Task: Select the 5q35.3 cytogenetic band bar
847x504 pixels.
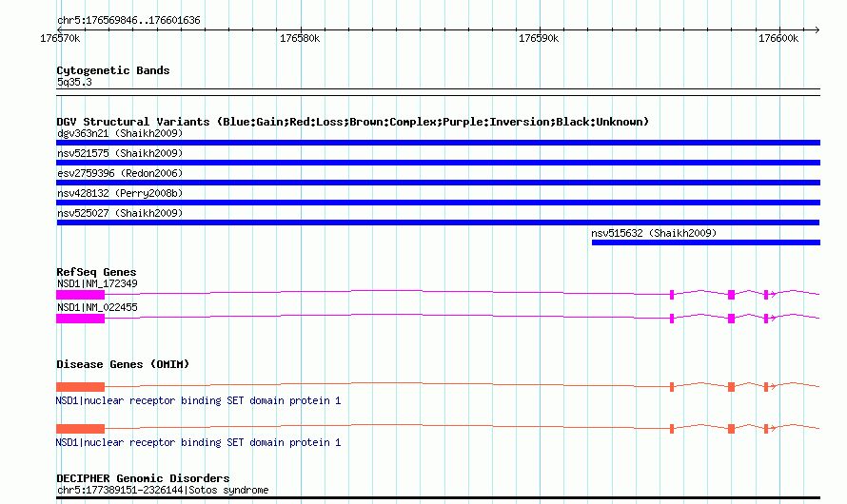Action: [438, 92]
